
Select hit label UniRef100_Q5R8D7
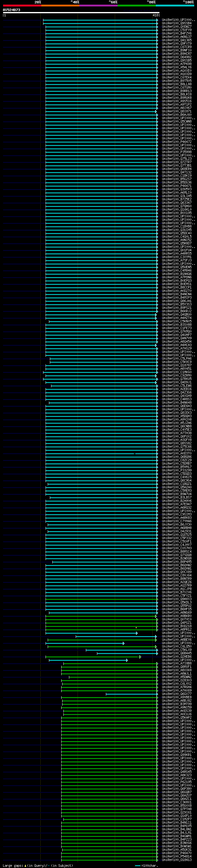tap(177, 243)
